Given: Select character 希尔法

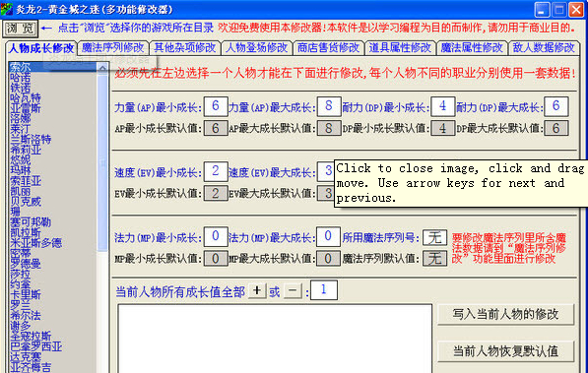Looking at the screenshot, I should pos(26,315).
